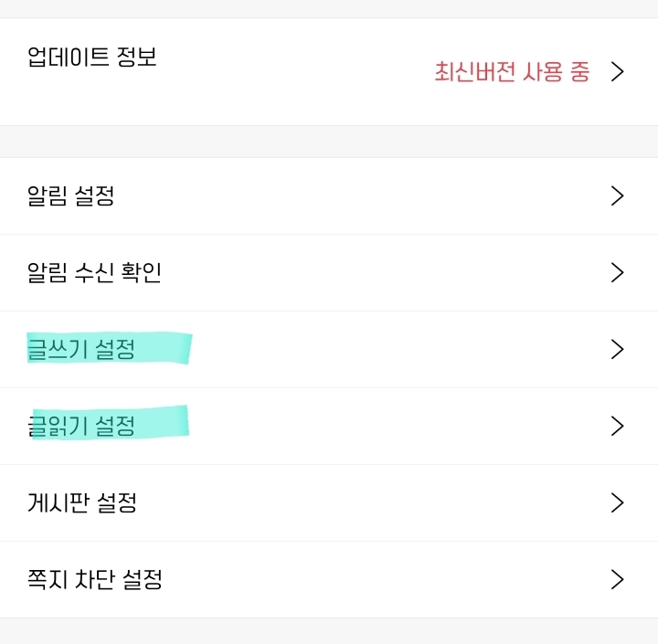Tap the chevron next to 업데이트 정보
Screen dimensions: 658x644
(x=618, y=72)
